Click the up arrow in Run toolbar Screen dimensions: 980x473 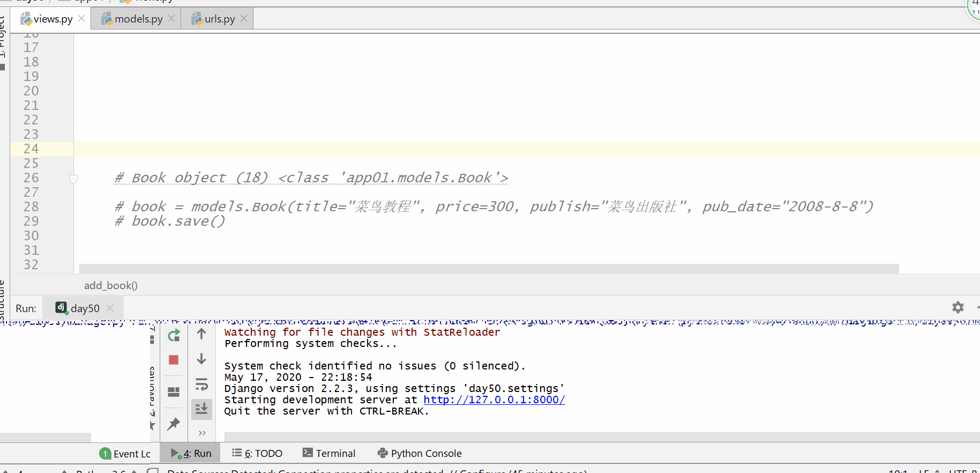coord(201,334)
